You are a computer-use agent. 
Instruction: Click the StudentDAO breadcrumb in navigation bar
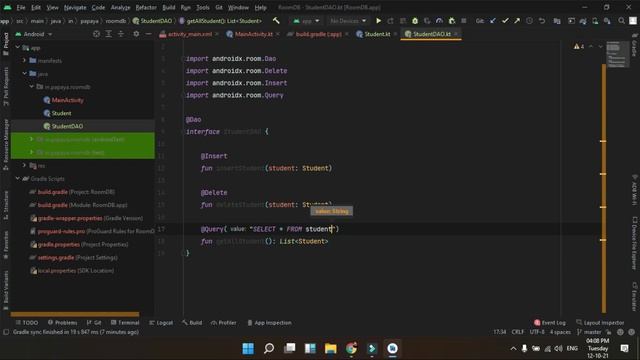[x=152, y=20]
